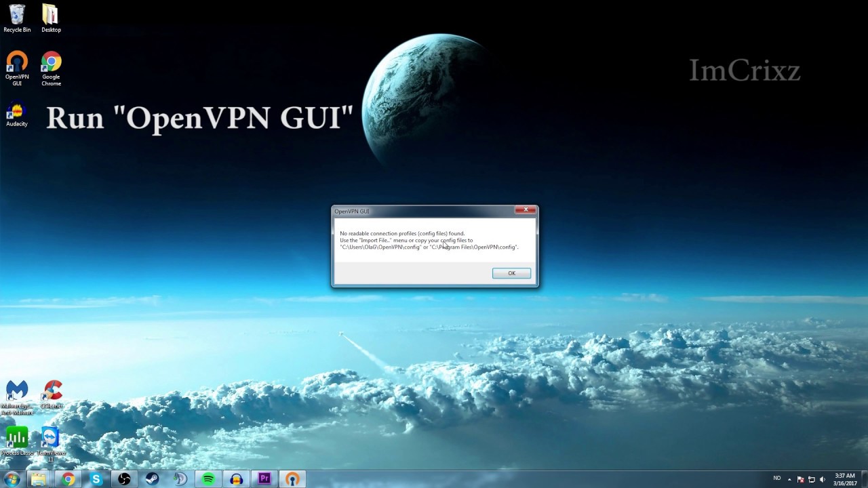Select the Google Chrome desktop shortcut

[x=51, y=69]
